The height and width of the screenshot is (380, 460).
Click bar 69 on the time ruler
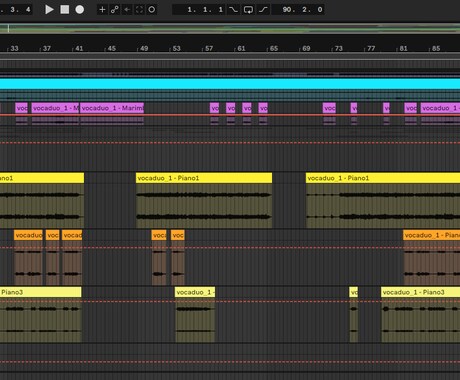(x=306, y=49)
